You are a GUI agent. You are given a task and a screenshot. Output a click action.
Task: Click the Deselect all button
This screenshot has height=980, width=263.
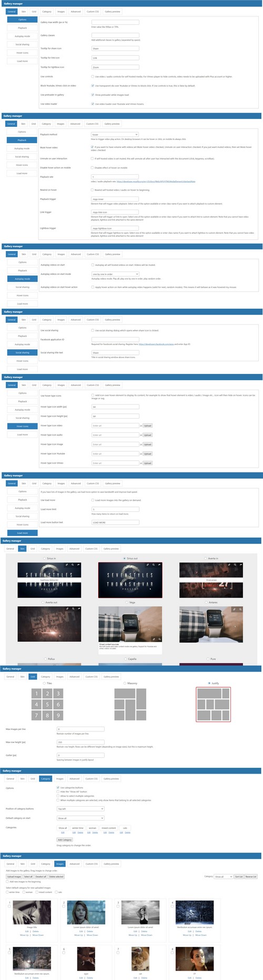(x=41, y=876)
